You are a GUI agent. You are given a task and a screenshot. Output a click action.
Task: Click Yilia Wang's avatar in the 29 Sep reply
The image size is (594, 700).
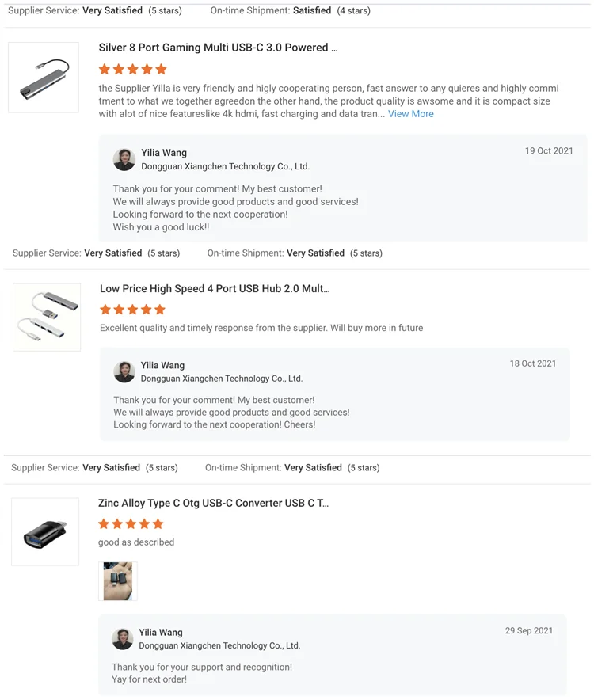pos(123,639)
